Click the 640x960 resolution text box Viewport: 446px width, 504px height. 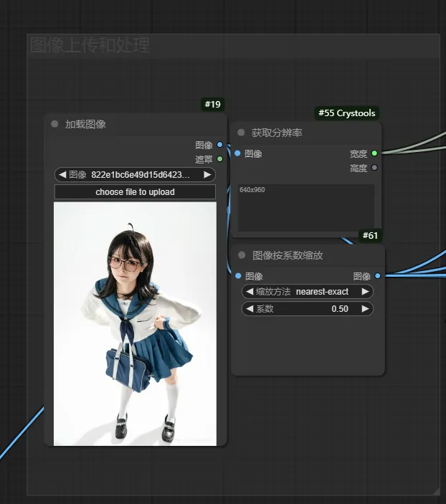pyautogui.click(x=306, y=208)
